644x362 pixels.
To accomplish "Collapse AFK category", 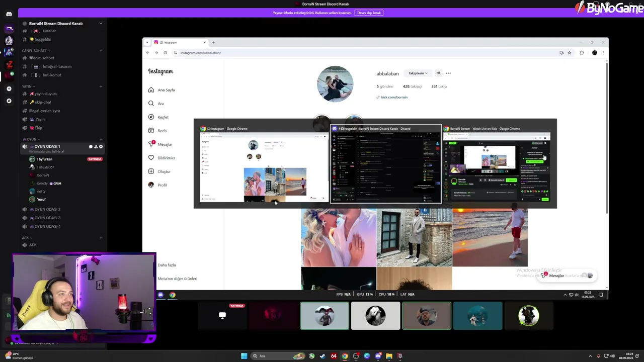I will (x=26, y=238).
